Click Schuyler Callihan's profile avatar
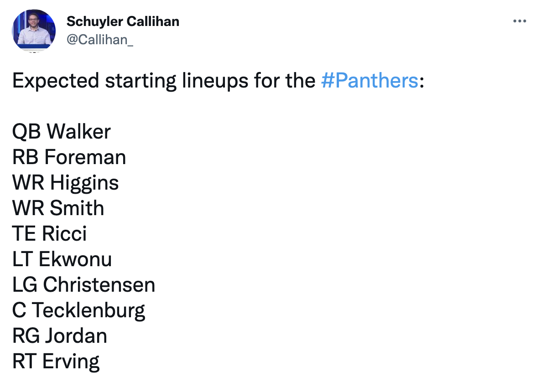This screenshot has width=541, height=392. pos(34,31)
